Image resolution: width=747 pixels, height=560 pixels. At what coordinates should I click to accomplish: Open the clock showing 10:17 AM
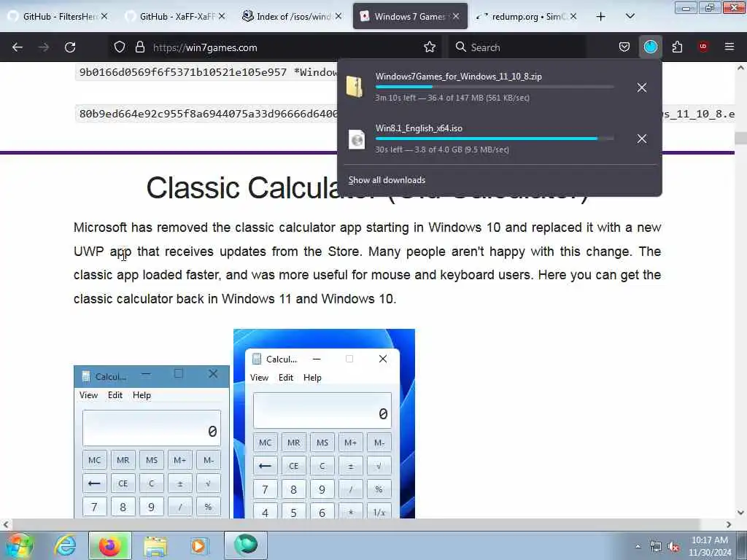[710, 546]
